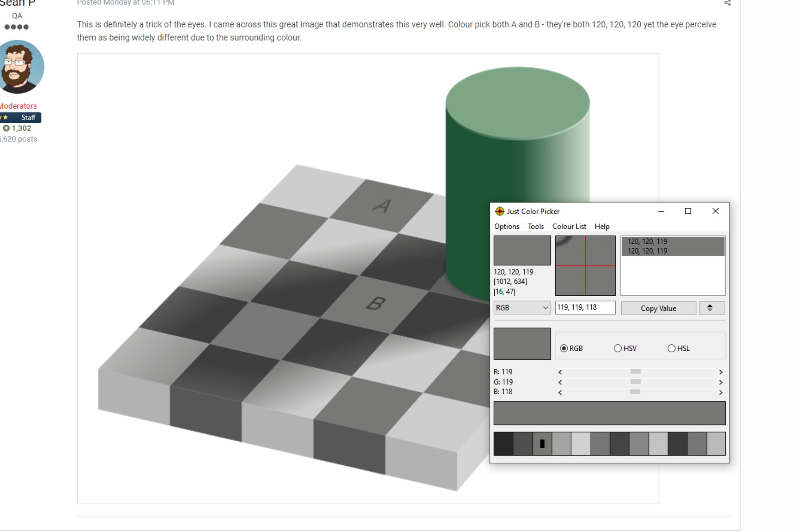
Task: Minimize the Just Color Picker window
Action: tap(661, 211)
